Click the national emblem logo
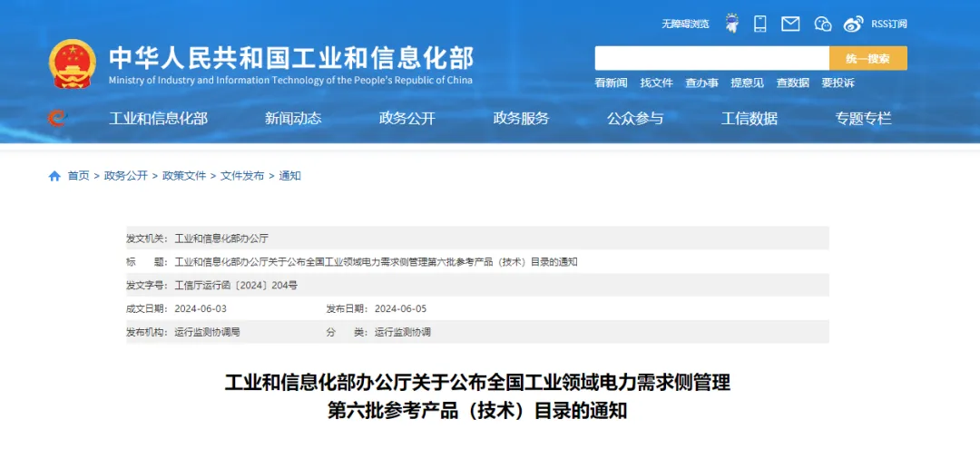 tap(72, 63)
